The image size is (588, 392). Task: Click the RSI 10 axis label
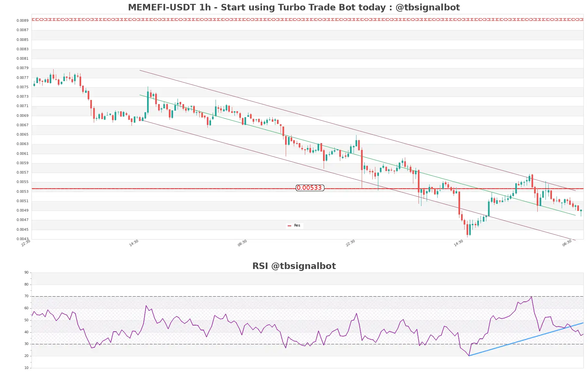click(26, 368)
